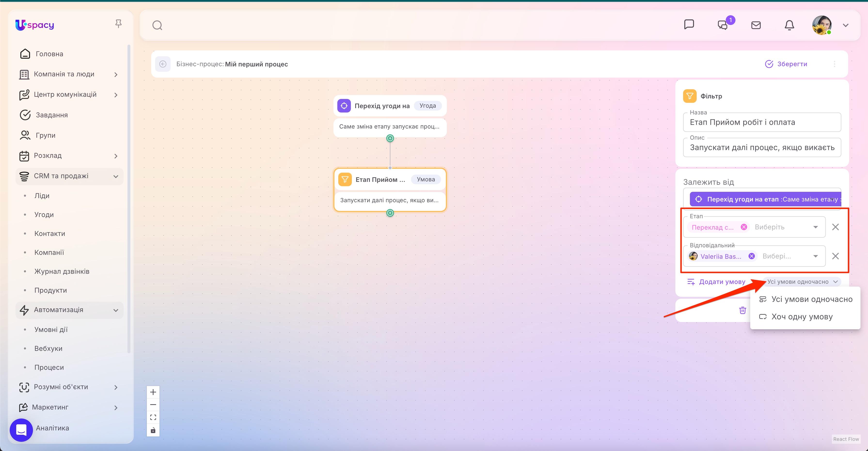Click the fit-view icon in canvas controls
The image size is (868, 451).
point(153,417)
